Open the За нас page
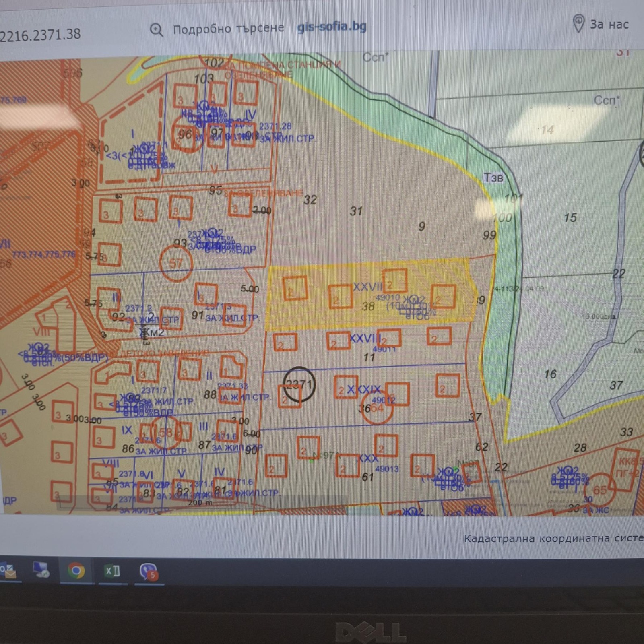This screenshot has height=644, width=644. point(609,24)
